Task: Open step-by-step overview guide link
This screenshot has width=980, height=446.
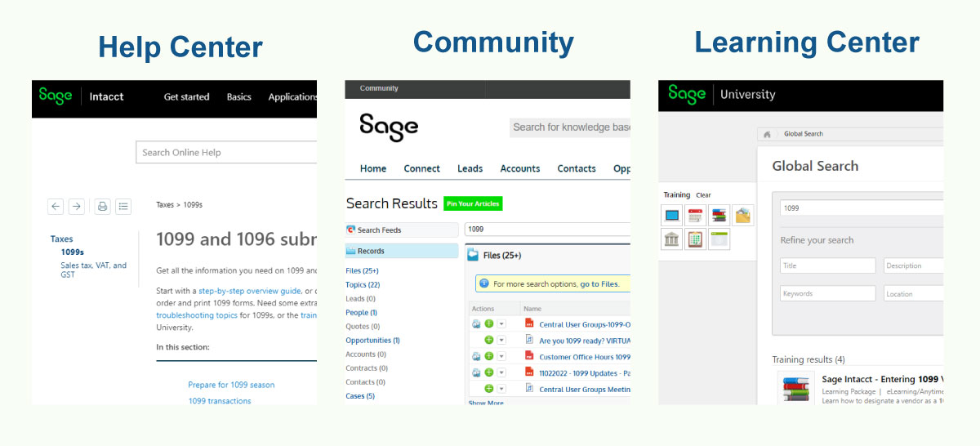Action: [x=249, y=291]
